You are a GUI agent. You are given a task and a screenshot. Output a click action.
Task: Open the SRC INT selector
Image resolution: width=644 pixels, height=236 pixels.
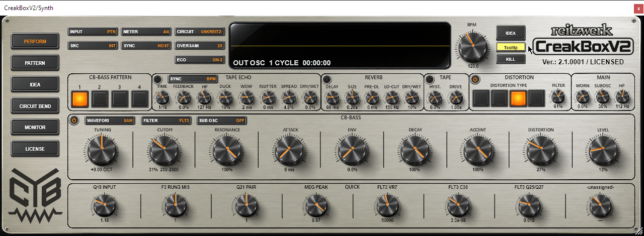[x=93, y=46]
